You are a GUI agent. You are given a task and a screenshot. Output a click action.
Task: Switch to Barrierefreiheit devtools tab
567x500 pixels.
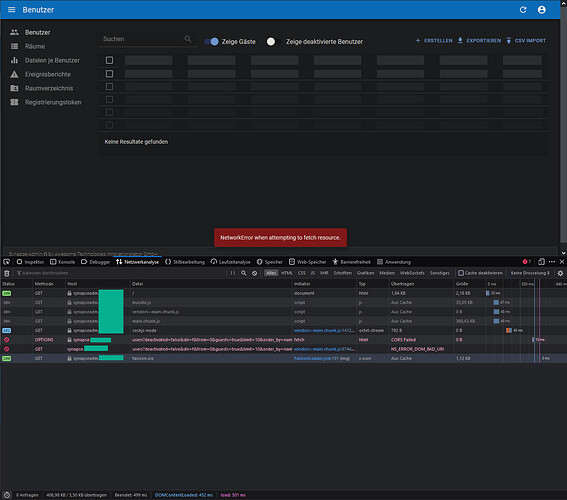click(351, 262)
